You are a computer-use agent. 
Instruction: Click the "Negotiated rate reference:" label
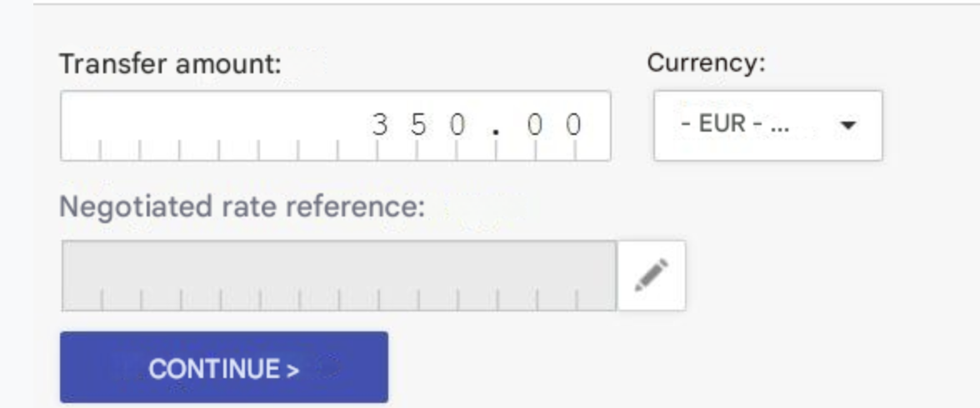click(242, 205)
